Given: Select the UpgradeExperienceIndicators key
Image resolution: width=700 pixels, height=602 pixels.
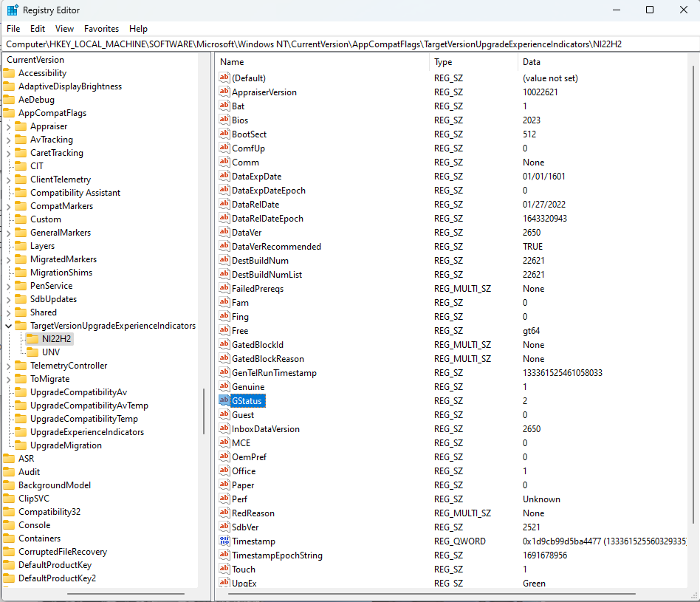Looking at the screenshot, I should [87, 432].
